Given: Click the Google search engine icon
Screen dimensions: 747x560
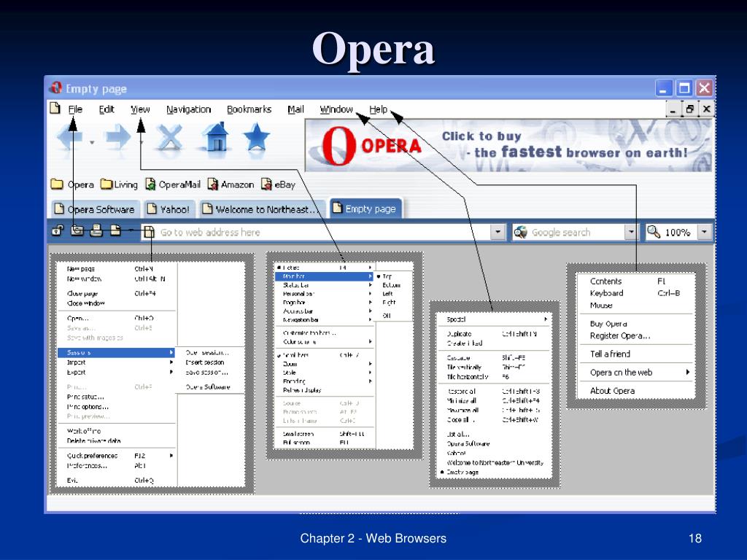Looking at the screenshot, I should tap(520, 232).
